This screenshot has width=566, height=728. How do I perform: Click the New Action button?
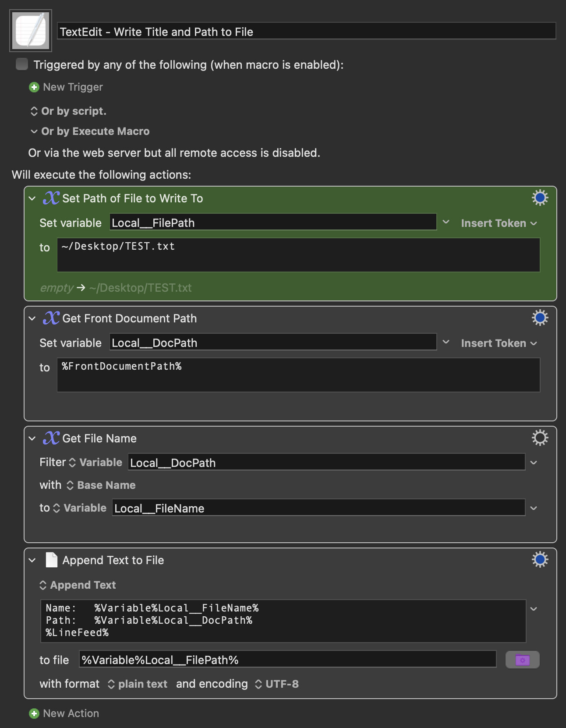64,714
